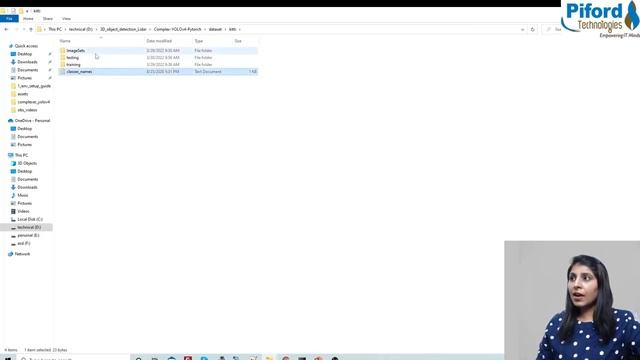Open Downloads under This PC
The height and width of the screenshot is (360, 640).
pos(27,187)
